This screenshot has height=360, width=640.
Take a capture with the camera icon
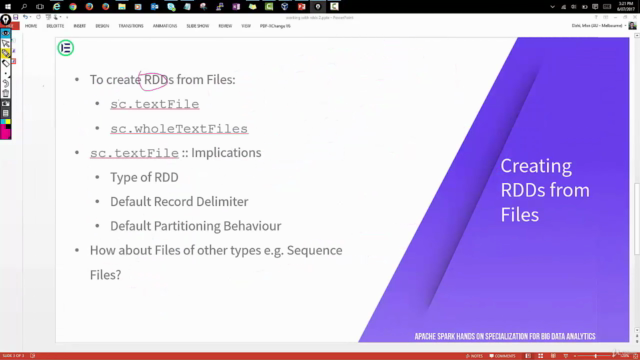[6, 104]
